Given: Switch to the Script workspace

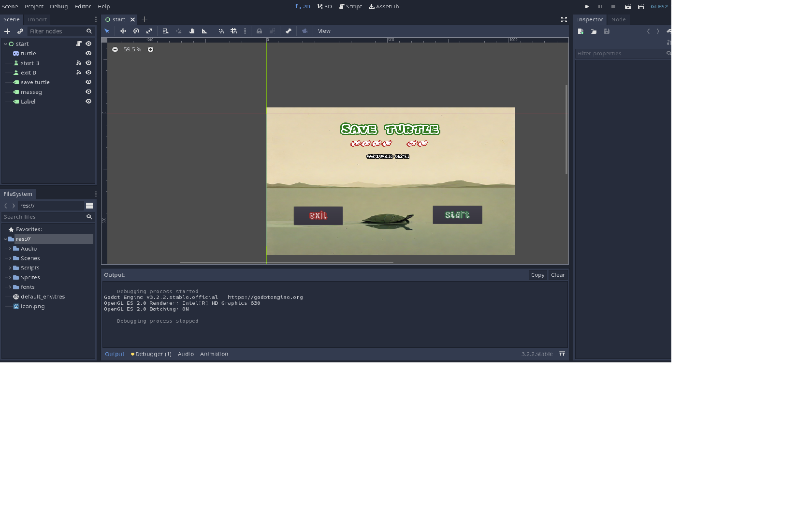Looking at the screenshot, I should tap(350, 7).
